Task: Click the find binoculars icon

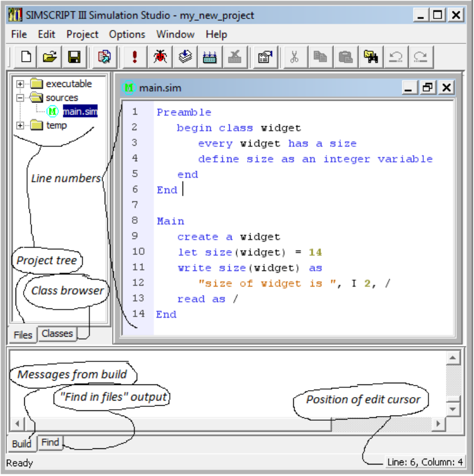Action: (x=371, y=57)
